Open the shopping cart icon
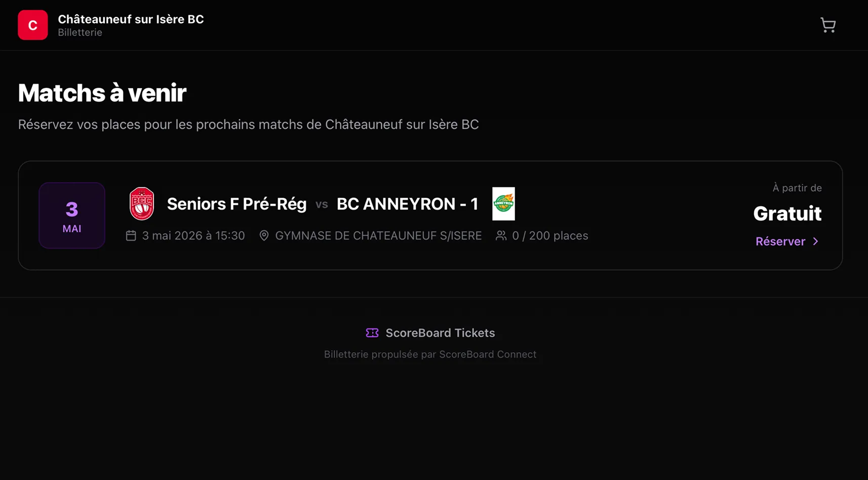The image size is (868, 480). [828, 25]
